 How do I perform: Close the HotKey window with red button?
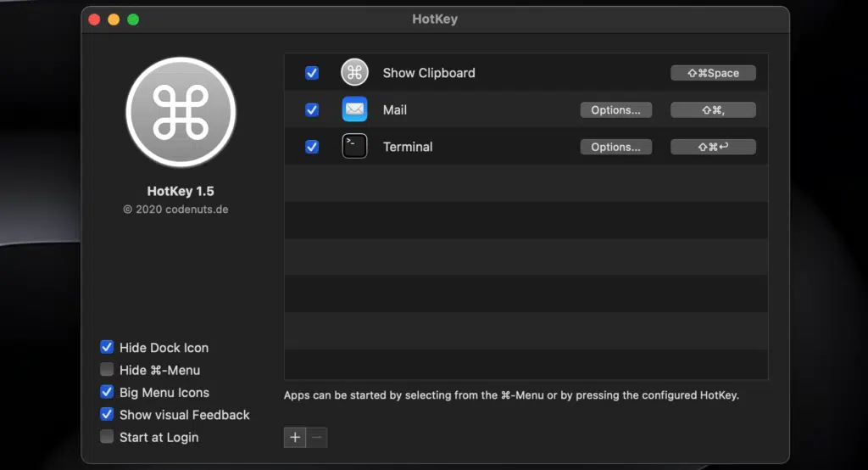pos(94,20)
